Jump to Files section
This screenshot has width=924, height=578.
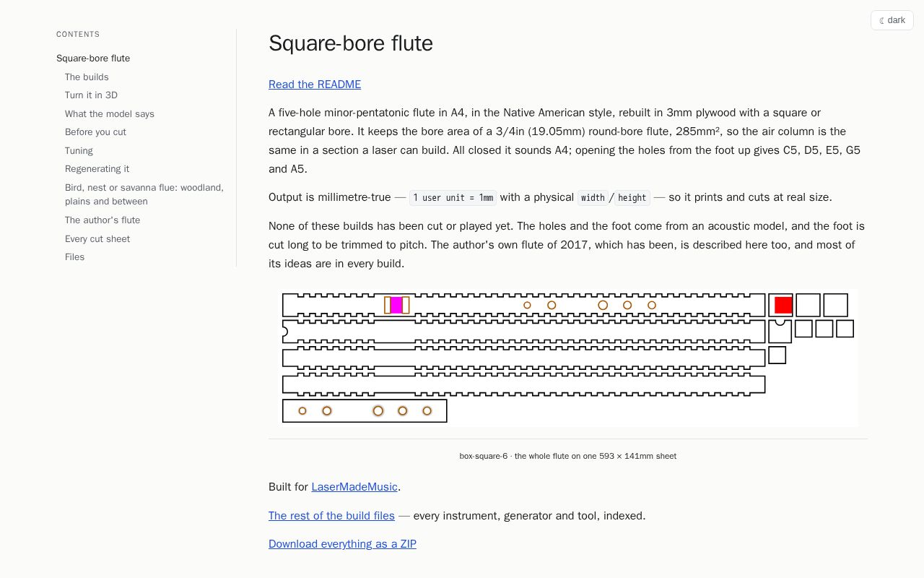point(74,257)
